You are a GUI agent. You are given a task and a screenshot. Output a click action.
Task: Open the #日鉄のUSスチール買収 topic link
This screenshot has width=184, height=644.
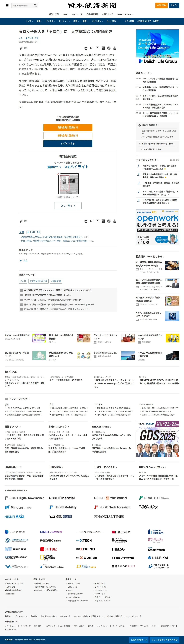(148, 21)
